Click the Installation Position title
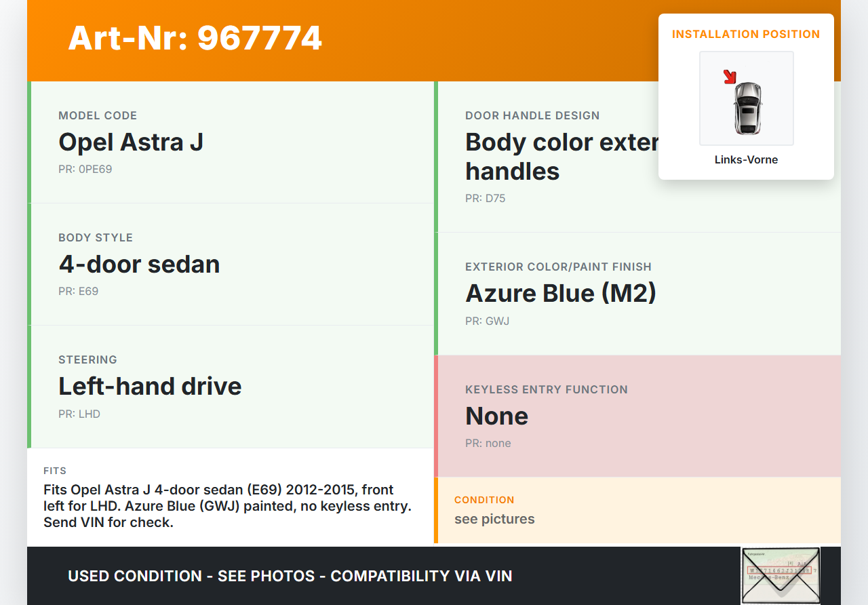Screen dimensions: 868x605 [x=746, y=34]
